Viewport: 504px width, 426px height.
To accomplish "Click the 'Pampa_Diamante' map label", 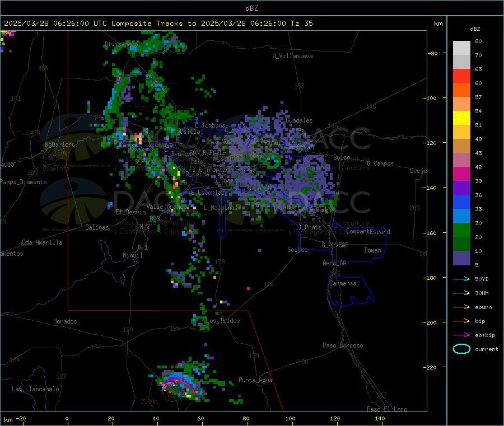I will click(23, 182).
